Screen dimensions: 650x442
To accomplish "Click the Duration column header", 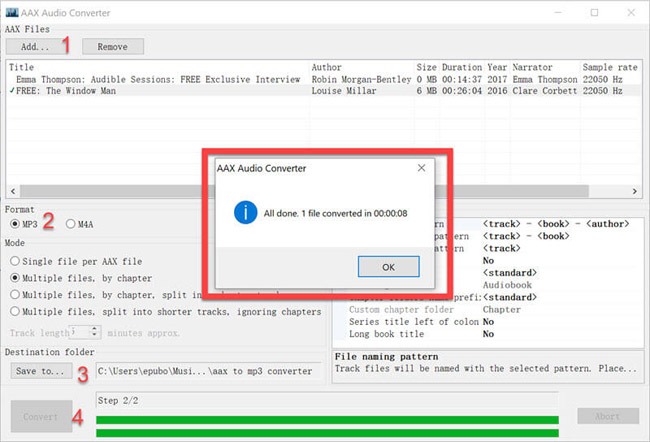I will click(x=462, y=67).
